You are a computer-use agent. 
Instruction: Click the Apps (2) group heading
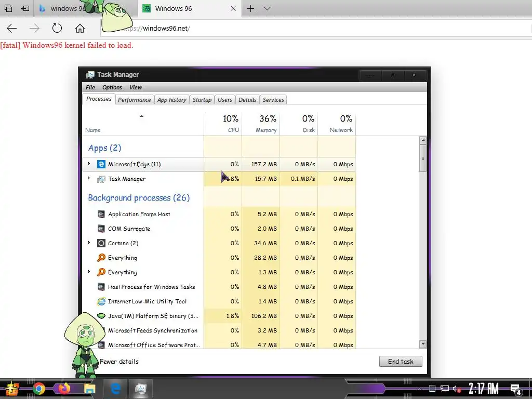[x=104, y=148]
